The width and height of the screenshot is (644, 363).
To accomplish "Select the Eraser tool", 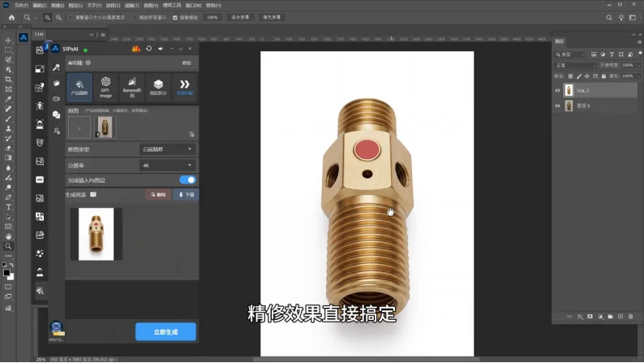I will [8, 149].
